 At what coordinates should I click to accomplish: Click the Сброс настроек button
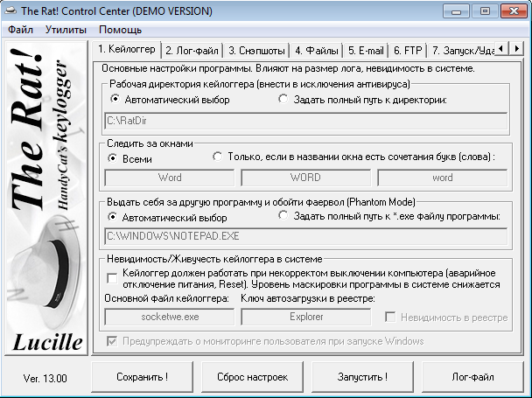point(252,377)
